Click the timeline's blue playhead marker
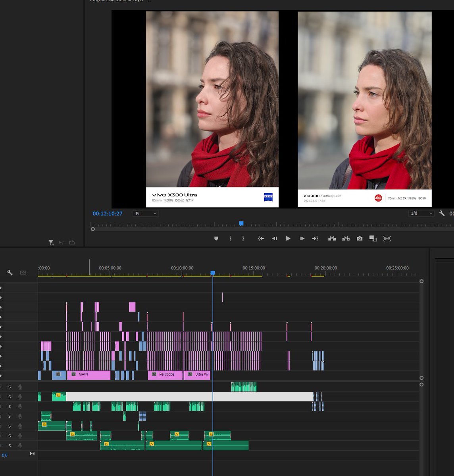This screenshot has height=476, width=454. coord(213,273)
